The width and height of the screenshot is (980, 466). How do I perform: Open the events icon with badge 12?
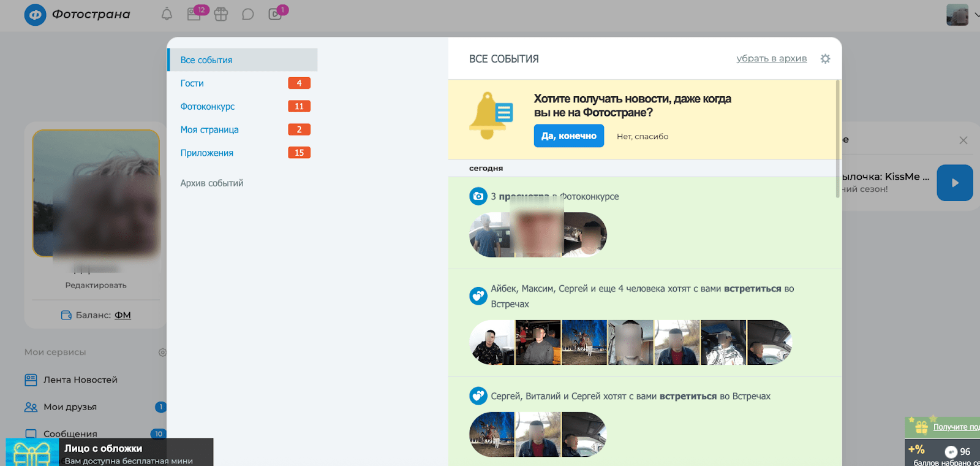point(194,14)
